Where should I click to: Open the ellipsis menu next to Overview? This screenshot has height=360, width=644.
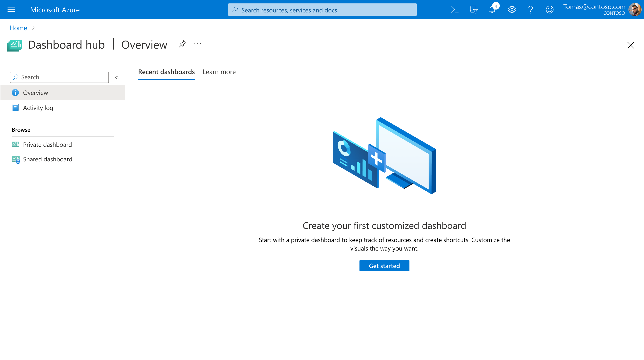(198, 44)
